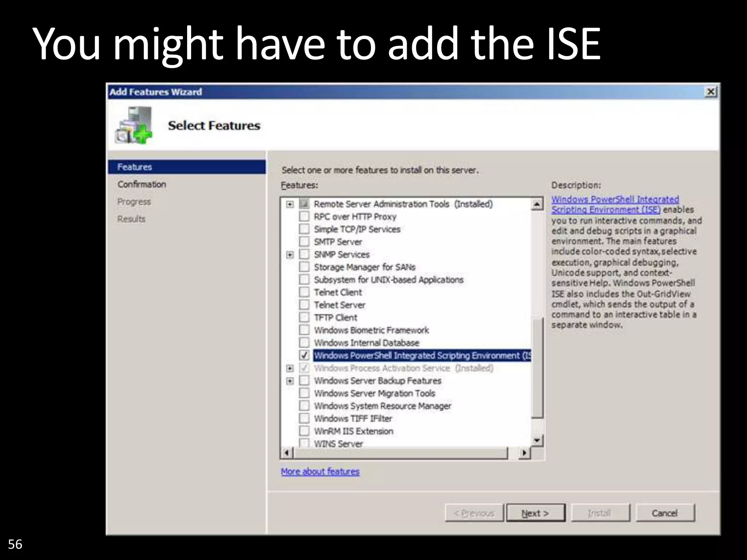Image resolution: width=747 pixels, height=560 pixels.
Task: Click the disabled Install button
Action: click(x=600, y=513)
